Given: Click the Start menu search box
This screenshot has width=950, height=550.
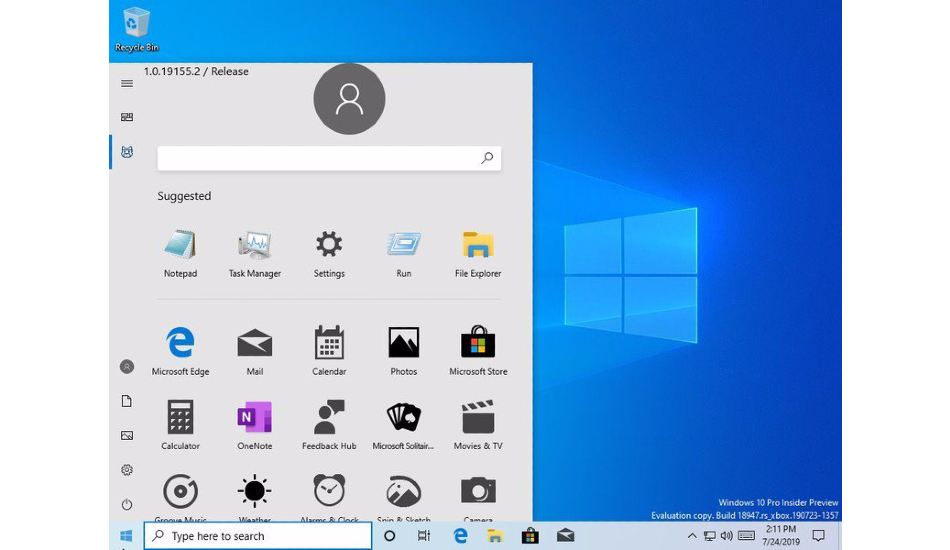Looking at the screenshot, I should 329,158.
